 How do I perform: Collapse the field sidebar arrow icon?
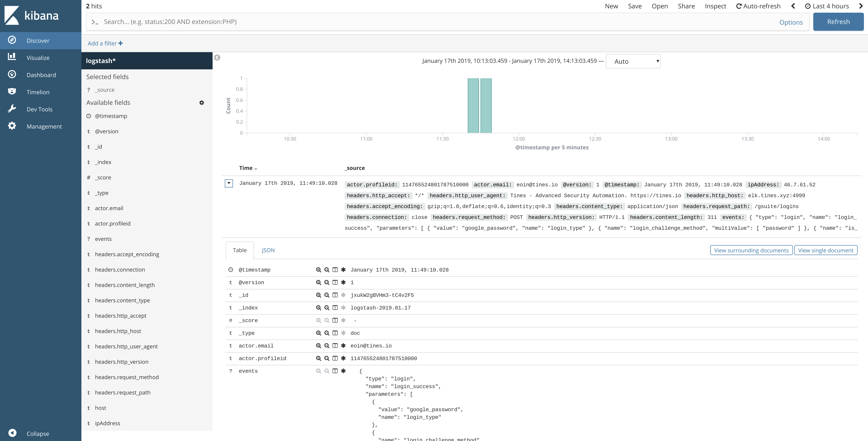[217, 58]
